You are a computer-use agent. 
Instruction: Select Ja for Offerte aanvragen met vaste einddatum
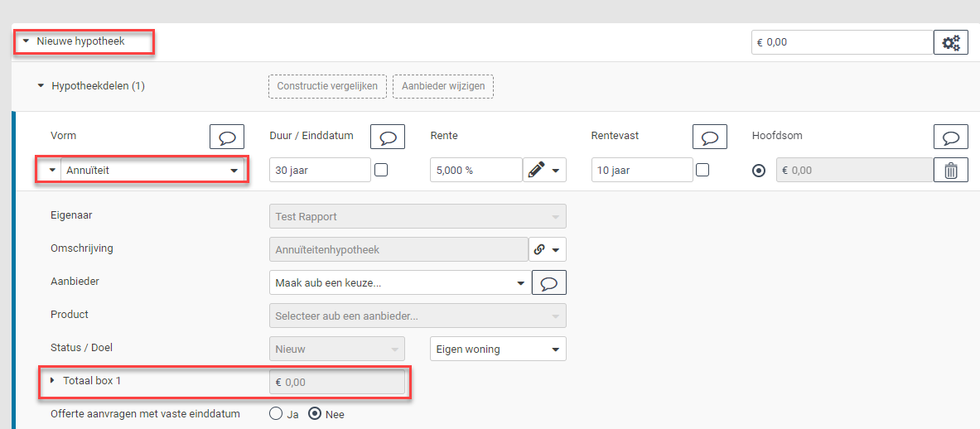point(276,414)
